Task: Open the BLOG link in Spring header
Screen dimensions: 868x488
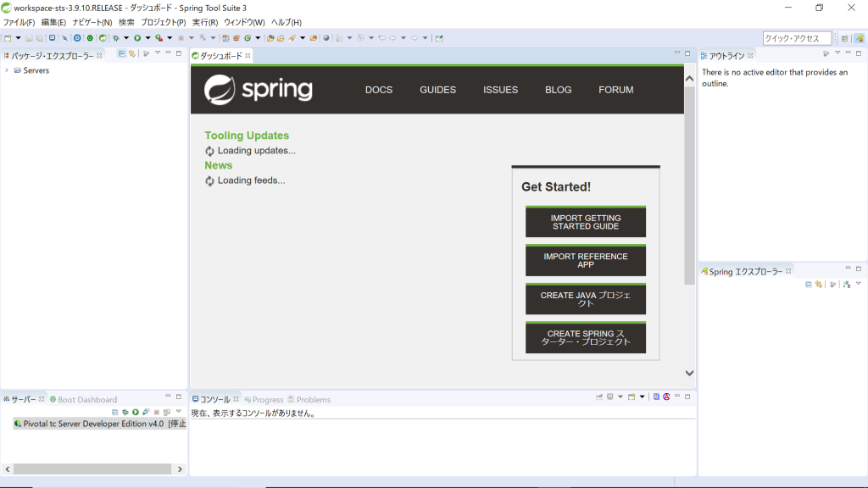Action: click(558, 90)
